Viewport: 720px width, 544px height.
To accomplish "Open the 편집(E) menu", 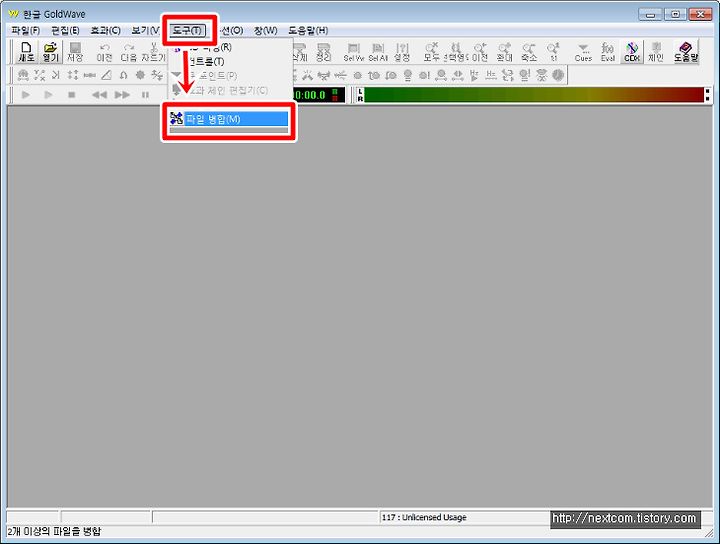I will coord(65,30).
